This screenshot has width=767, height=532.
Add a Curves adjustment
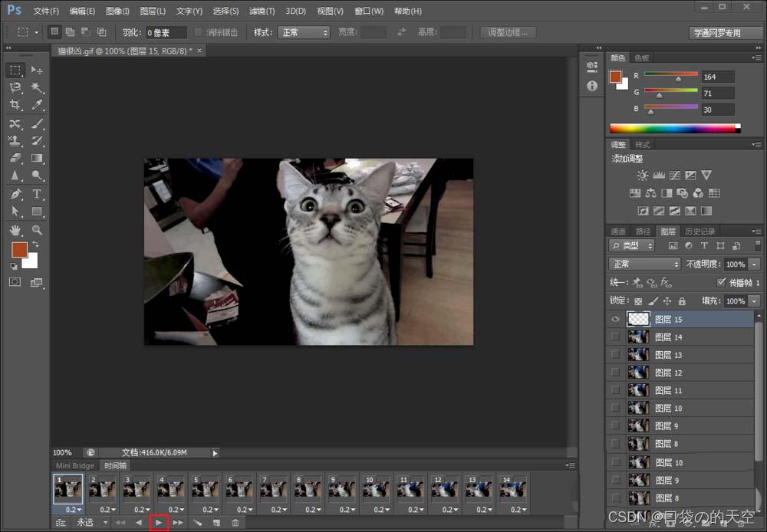(675, 175)
